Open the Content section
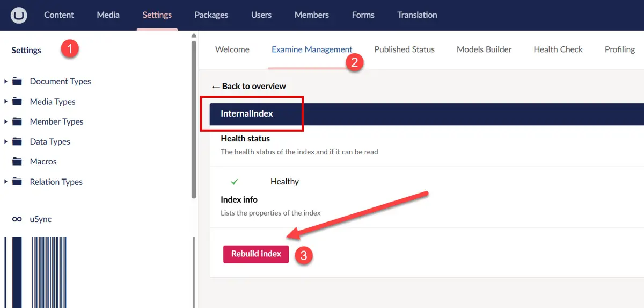The width and height of the screenshot is (644, 308). (59, 15)
